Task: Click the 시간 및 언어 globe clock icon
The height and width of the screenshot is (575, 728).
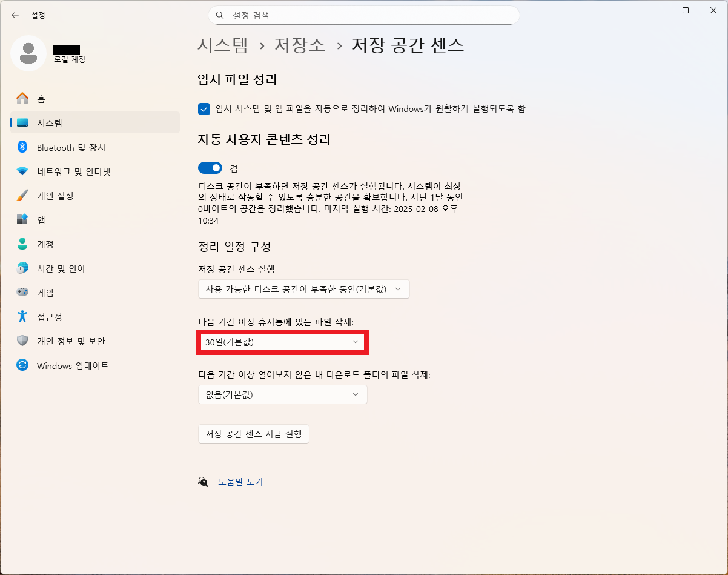Action: coord(22,268)
